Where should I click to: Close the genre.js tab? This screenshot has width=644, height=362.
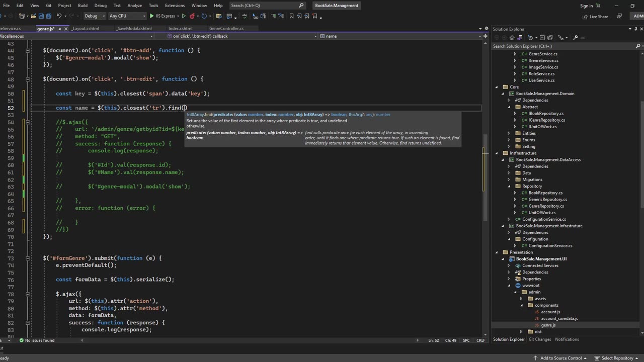[x=66, y=29]
